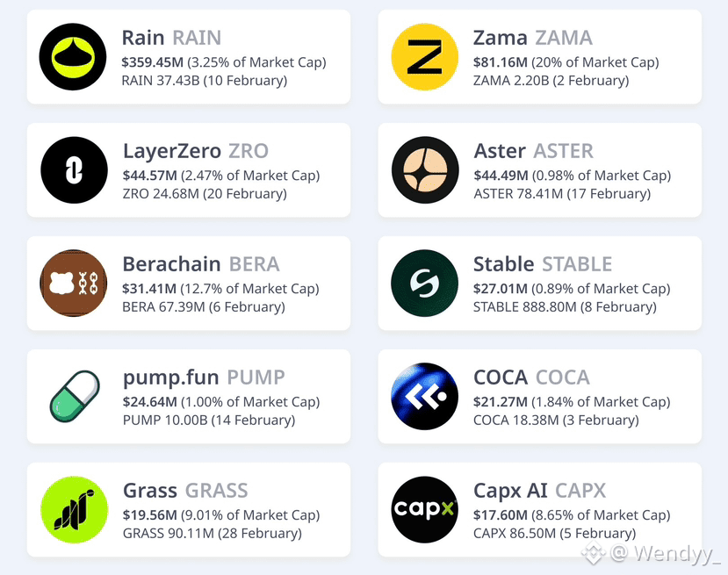Click the Zama ZAMA heading
The width and height of the screenshot is (728, 575).
coord(532,38)
